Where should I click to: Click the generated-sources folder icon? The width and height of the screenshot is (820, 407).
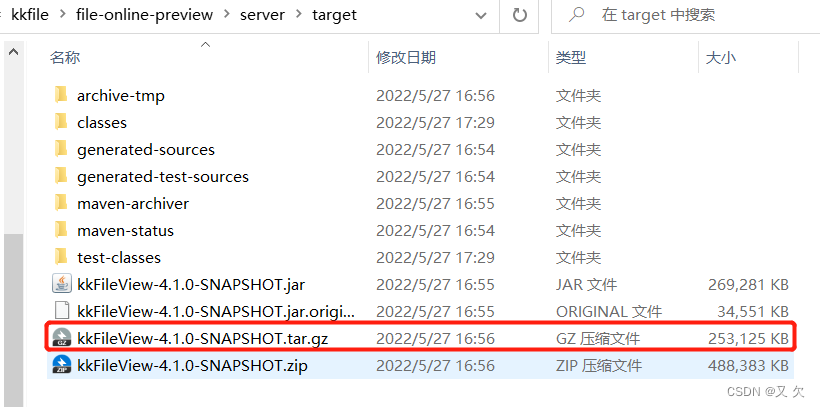(x=61, y=150)
